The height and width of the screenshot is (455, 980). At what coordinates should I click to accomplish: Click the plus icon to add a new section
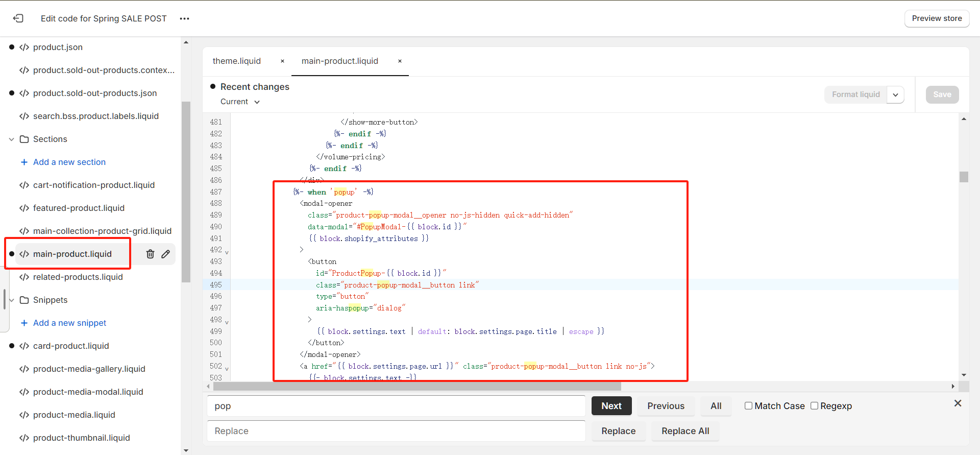tap(24, 162)
